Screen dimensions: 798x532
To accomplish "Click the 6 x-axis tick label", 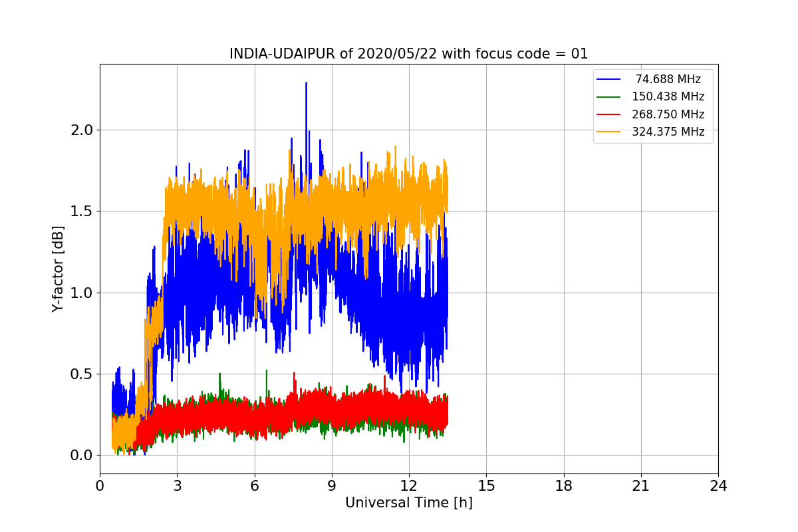I will tap(254, 486).
